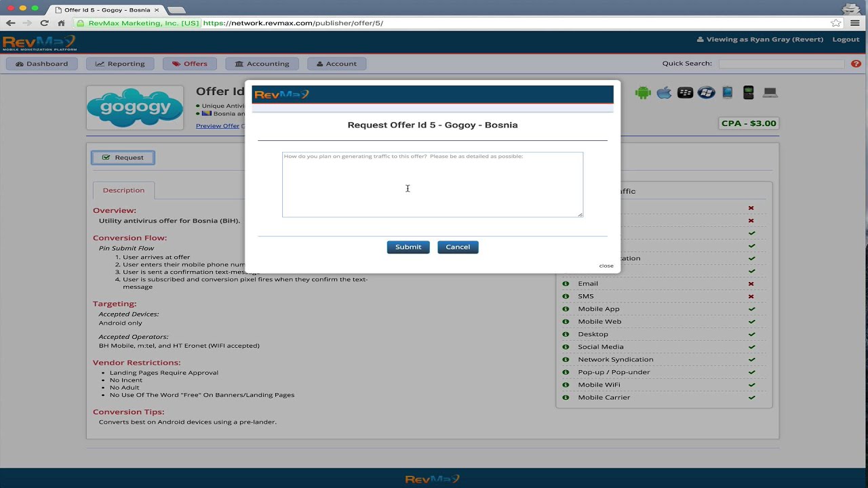Click the RevMax logo in page header

[39, 43]
